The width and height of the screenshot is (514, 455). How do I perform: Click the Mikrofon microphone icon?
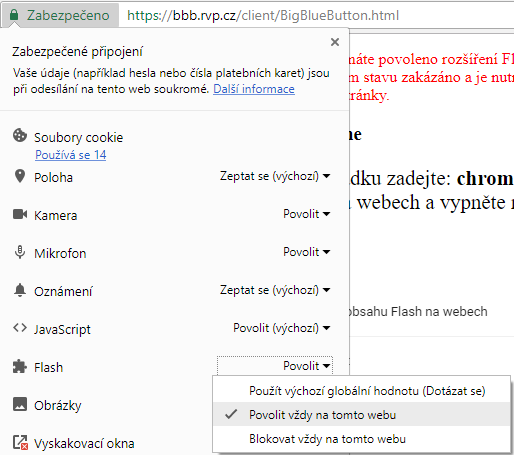[x=20, y=252]
